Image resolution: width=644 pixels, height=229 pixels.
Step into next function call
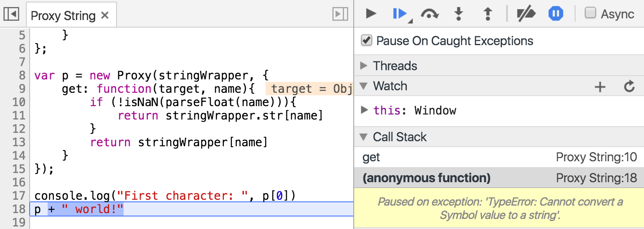pos(459,14)
